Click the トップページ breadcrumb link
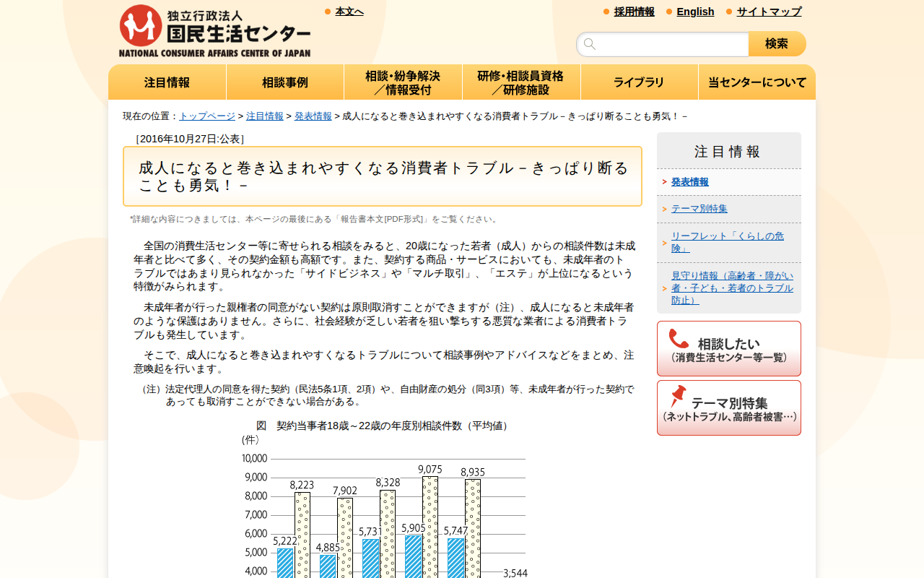 [207, 116]
